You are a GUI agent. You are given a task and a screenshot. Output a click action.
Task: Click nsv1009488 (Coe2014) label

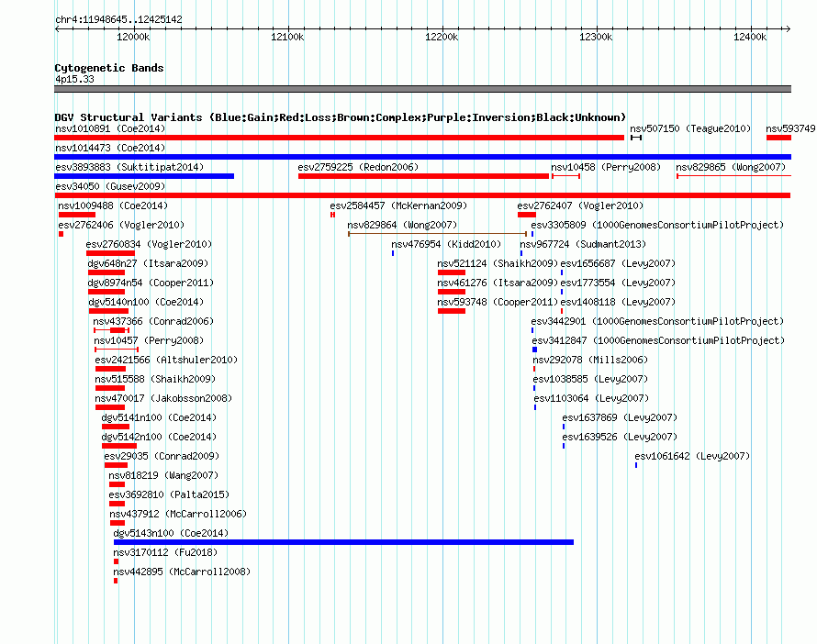[113, 205]
